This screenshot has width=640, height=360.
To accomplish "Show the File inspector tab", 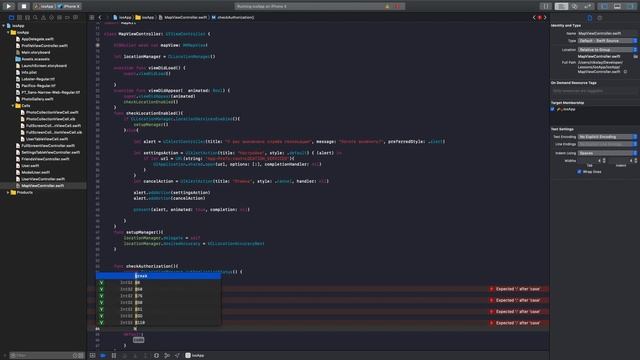I will click(590, 18).
